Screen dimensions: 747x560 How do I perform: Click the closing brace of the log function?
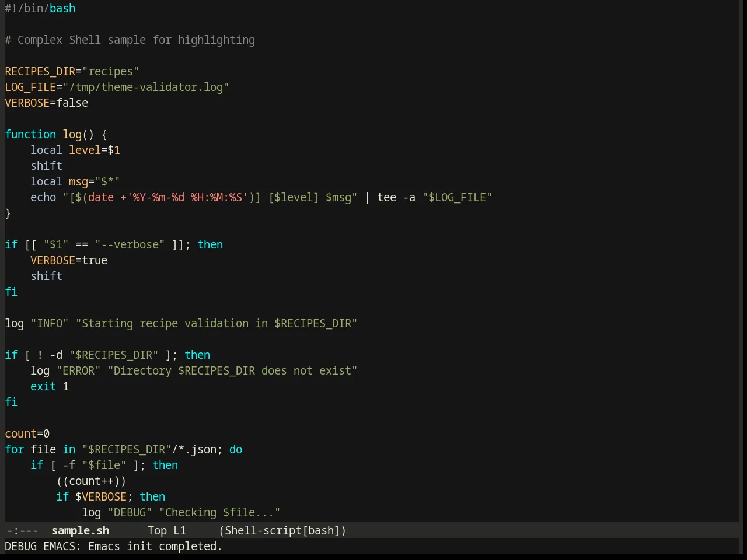coord(8,213)
